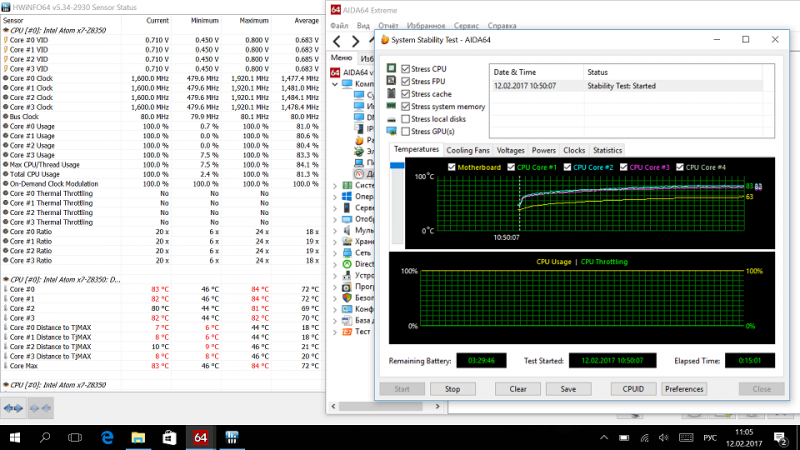Open Microsoft Edge from the taskbar
This screenshot has height=450, width=800.
click(x=107, y=438)
